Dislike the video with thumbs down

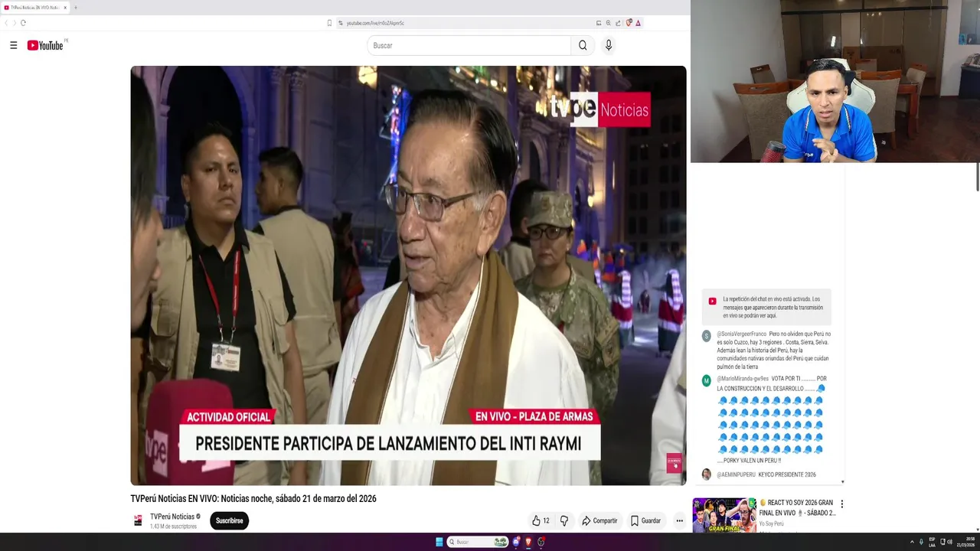point(564,520)
